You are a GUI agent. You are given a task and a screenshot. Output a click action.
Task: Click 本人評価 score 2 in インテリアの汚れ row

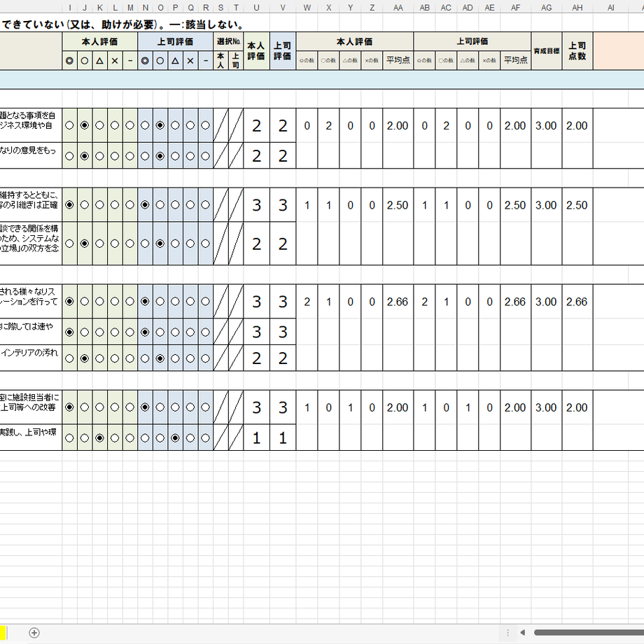[256, 358]
